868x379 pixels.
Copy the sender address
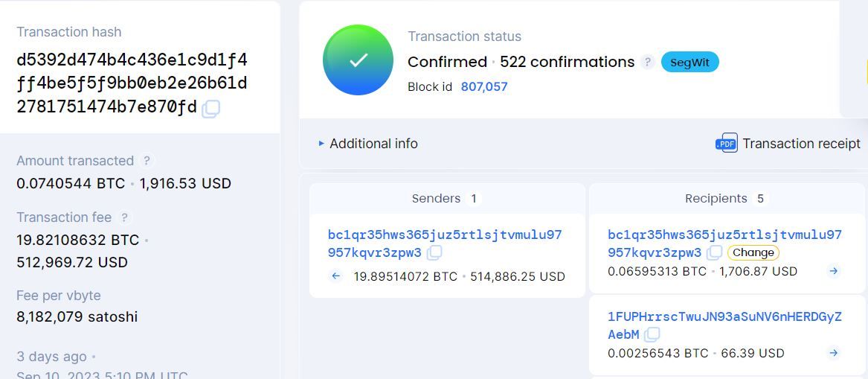click(434, 252)
